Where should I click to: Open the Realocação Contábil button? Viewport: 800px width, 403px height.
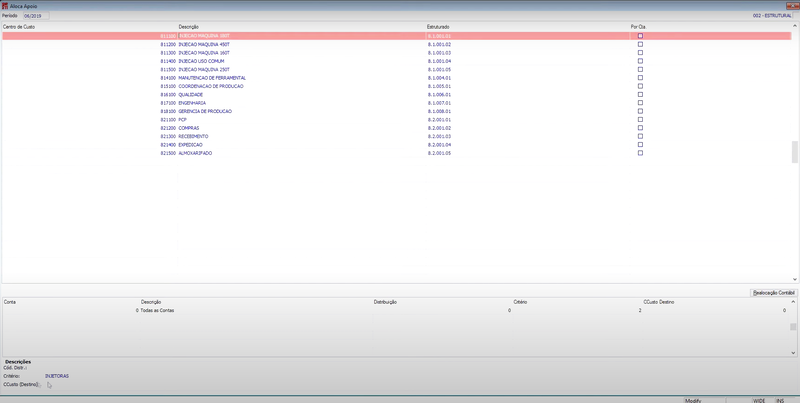[x=773, y=293]
